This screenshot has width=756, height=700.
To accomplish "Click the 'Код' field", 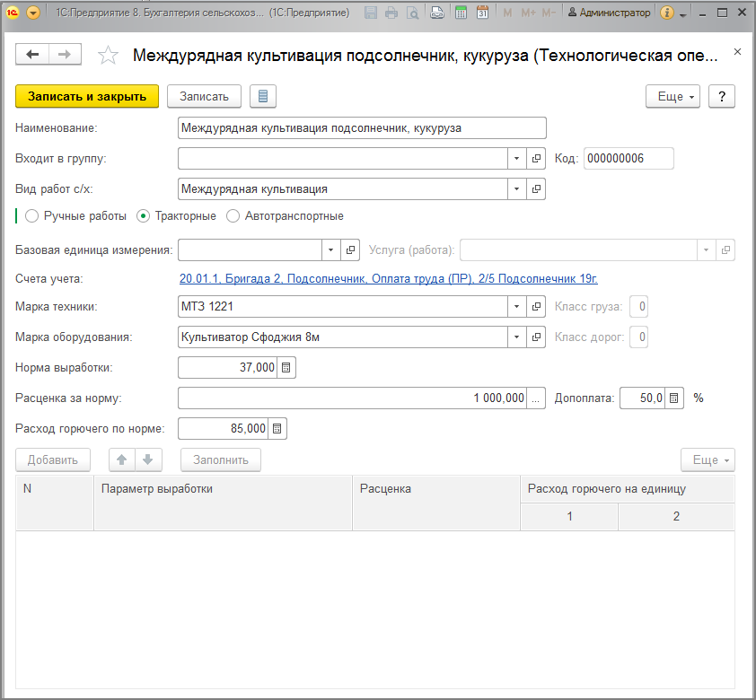I will (x=629, y=159).
